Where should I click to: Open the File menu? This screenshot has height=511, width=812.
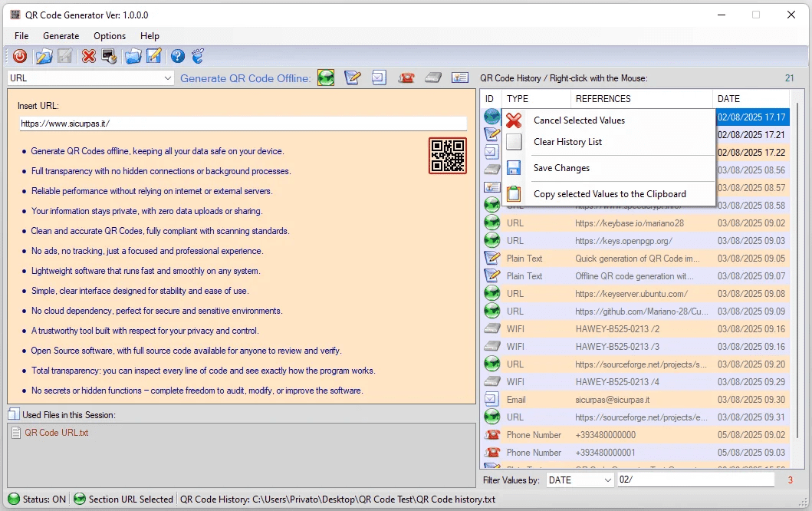coord(21,36)
